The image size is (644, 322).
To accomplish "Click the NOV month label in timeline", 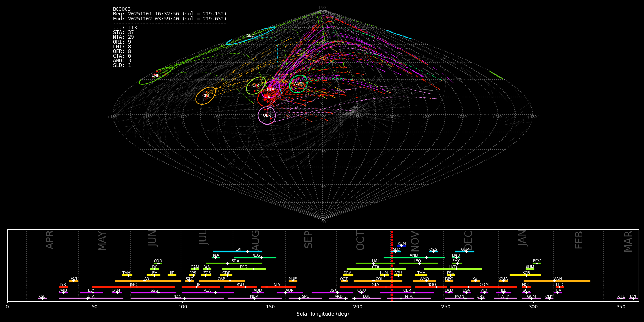I will [x=415, y=241].
